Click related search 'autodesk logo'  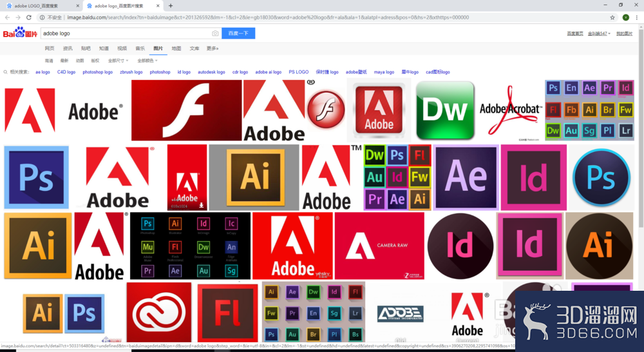click(x=211, y=72)
